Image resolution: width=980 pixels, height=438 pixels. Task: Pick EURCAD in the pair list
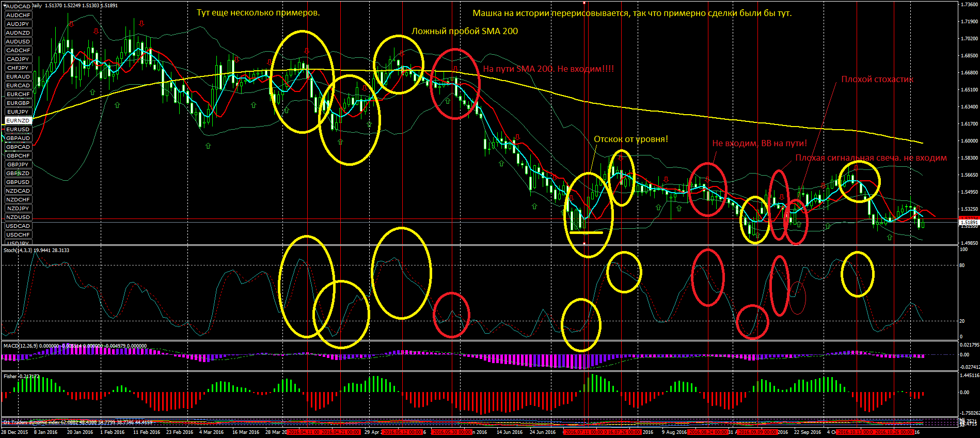coord(18,85)
